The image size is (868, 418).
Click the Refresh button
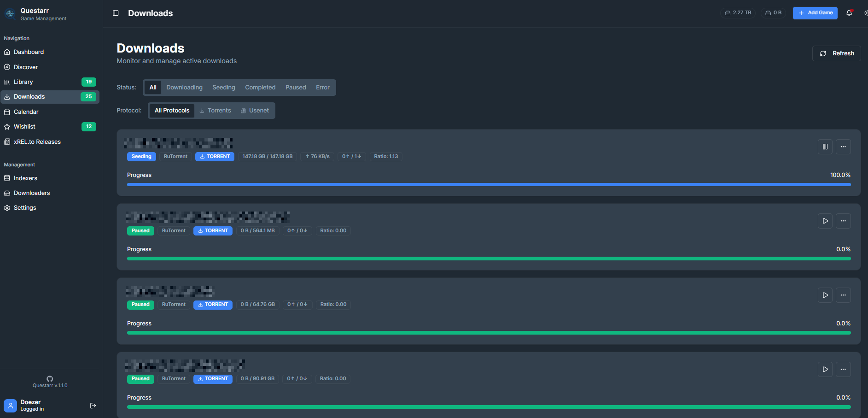point(836,53)
